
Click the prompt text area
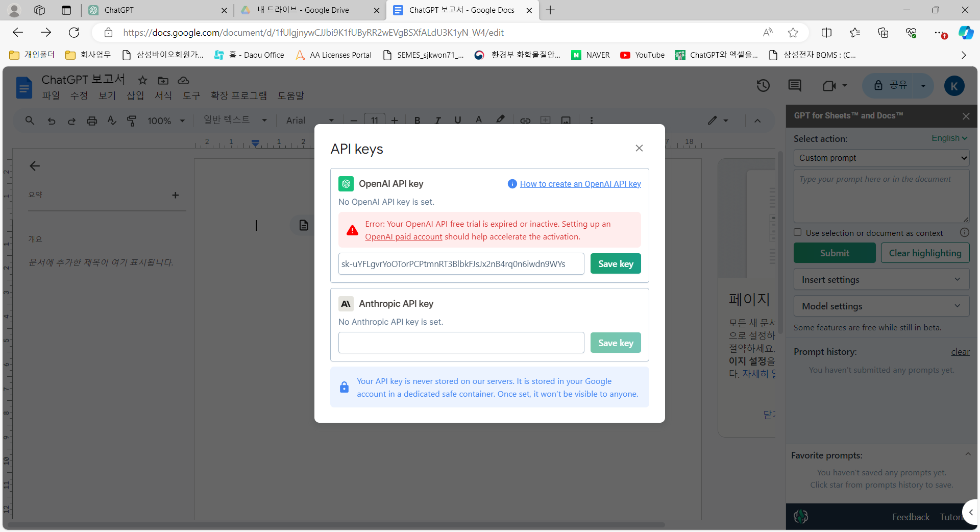click(881, 197)
